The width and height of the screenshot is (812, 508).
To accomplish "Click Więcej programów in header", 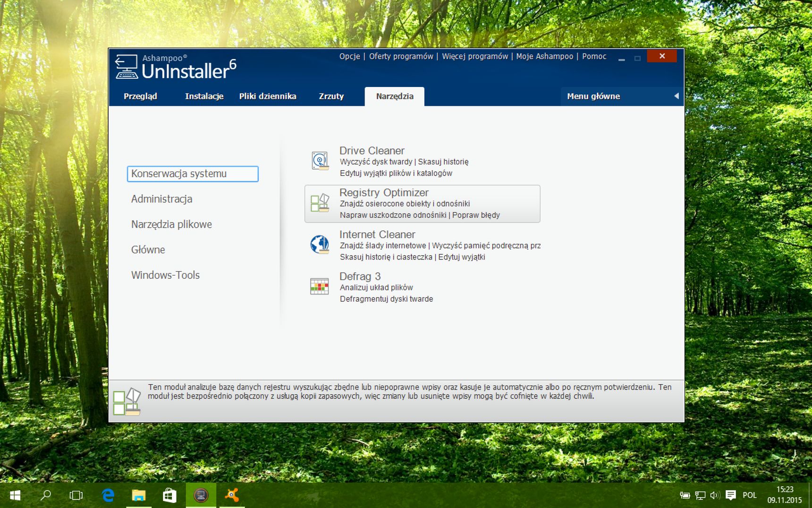I will point(475,56).
